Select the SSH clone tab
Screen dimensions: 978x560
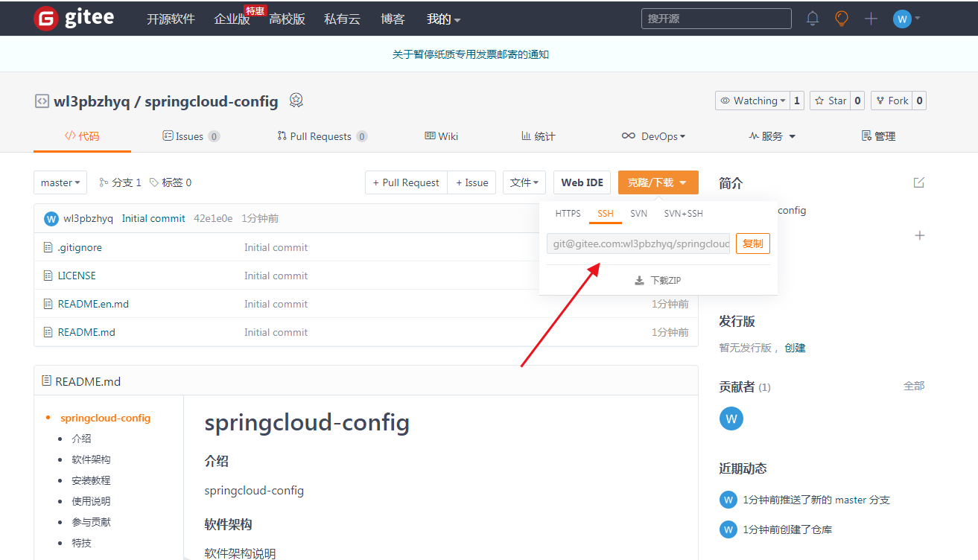[x=606, y=214]
